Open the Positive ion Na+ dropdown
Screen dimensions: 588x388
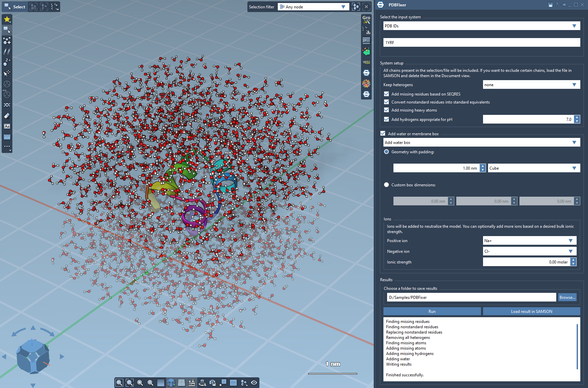pyautogui.click(x=530, y=241)
